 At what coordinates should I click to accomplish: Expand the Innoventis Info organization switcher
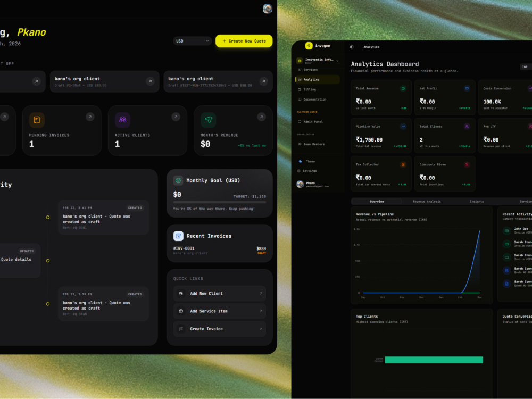[318, 61]
